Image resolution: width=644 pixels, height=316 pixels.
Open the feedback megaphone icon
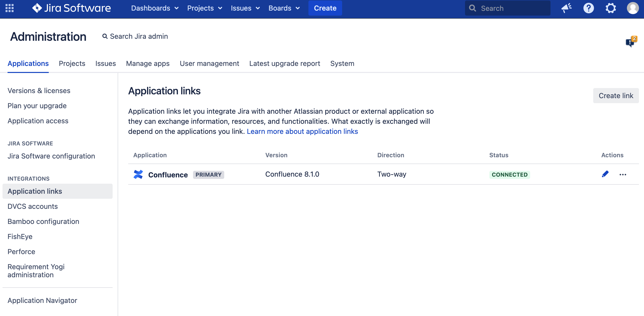coord(566,8)
